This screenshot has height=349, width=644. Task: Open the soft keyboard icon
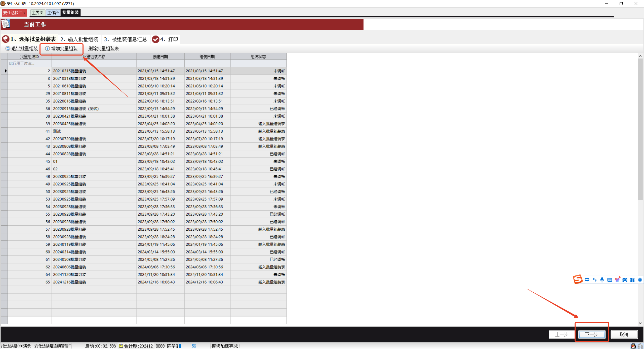(610, 280)
